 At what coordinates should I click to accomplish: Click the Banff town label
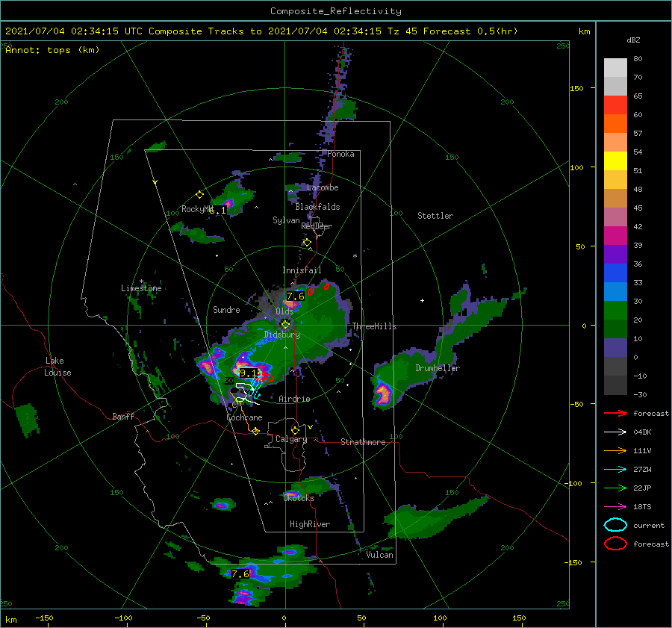coord(123,416)
